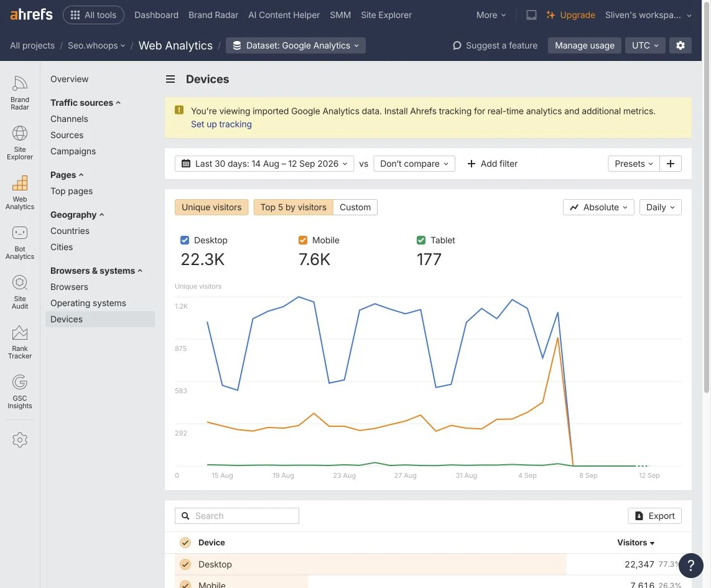Viewport: 711px width, 588px height.
Task: Open AI Content Helper in top navigation
Action: tap(284, 15)
